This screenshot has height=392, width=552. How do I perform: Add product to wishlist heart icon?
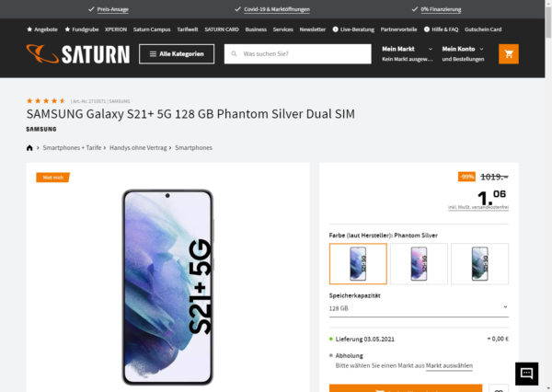click(498, 389)
